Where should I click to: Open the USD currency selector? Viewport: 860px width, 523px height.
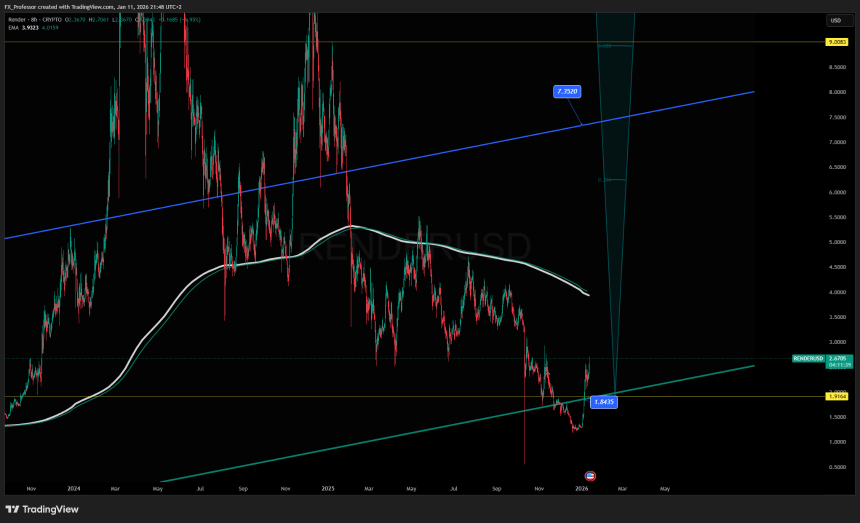click(x=840, y=20)
